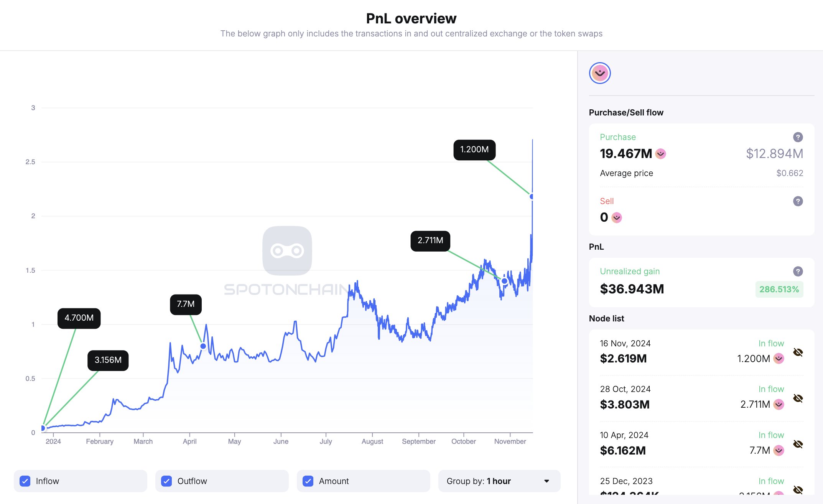Select the 7.7M inflow chart label

(186, 304)
